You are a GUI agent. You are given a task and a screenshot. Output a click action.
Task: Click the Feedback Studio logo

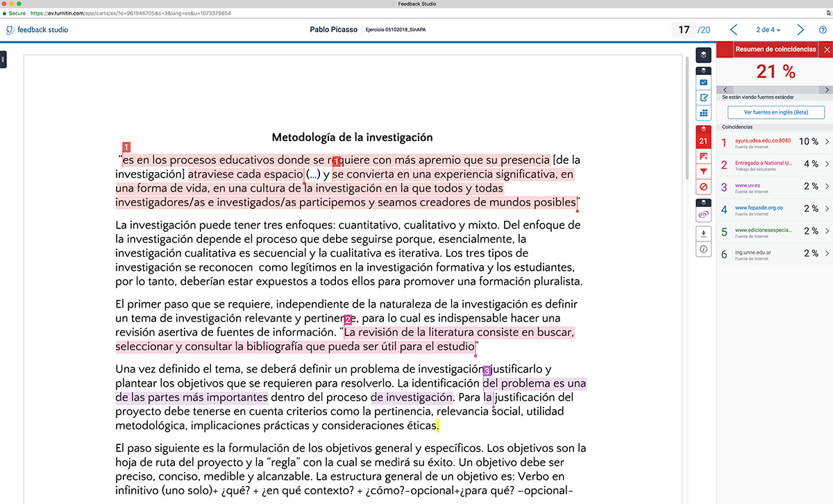coord(37,30)
